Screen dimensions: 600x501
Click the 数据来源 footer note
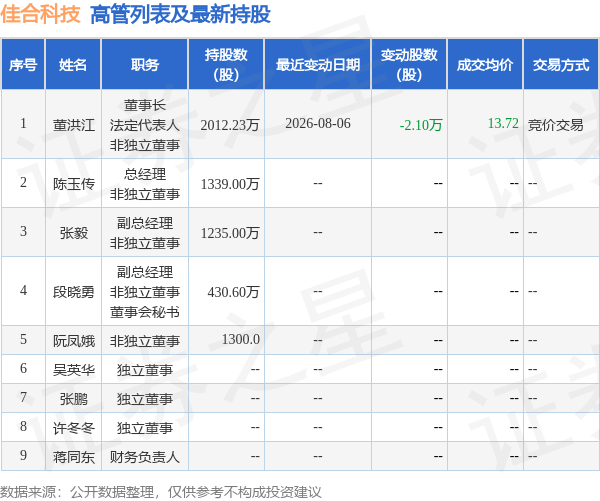click(x=161, y=492)
